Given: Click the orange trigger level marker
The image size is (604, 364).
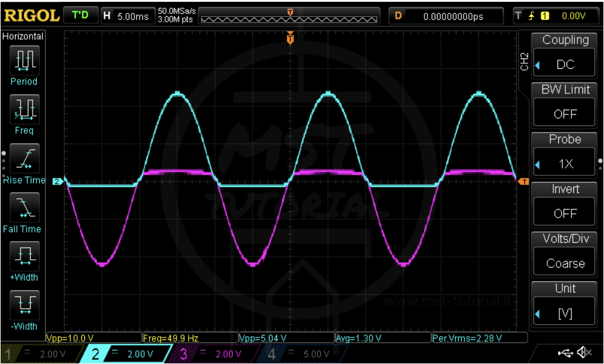Looking at the screenshot, I should click(523, 181).
